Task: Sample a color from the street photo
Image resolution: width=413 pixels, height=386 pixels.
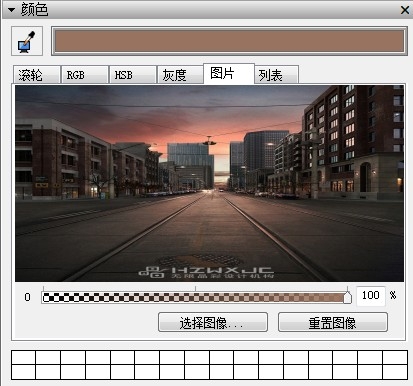Action: (209, 183)
